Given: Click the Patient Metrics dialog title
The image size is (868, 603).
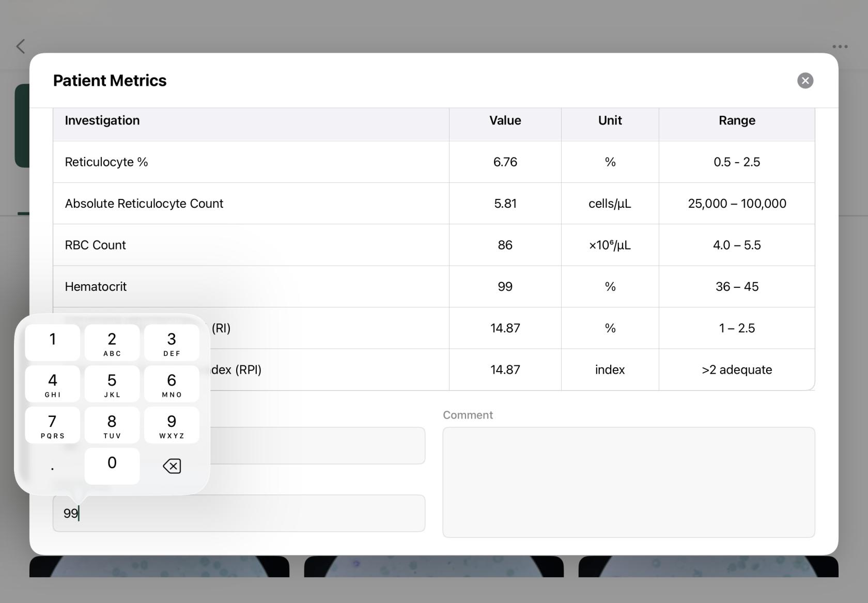Looking at the screenshot, I should [x=110, y=81].
